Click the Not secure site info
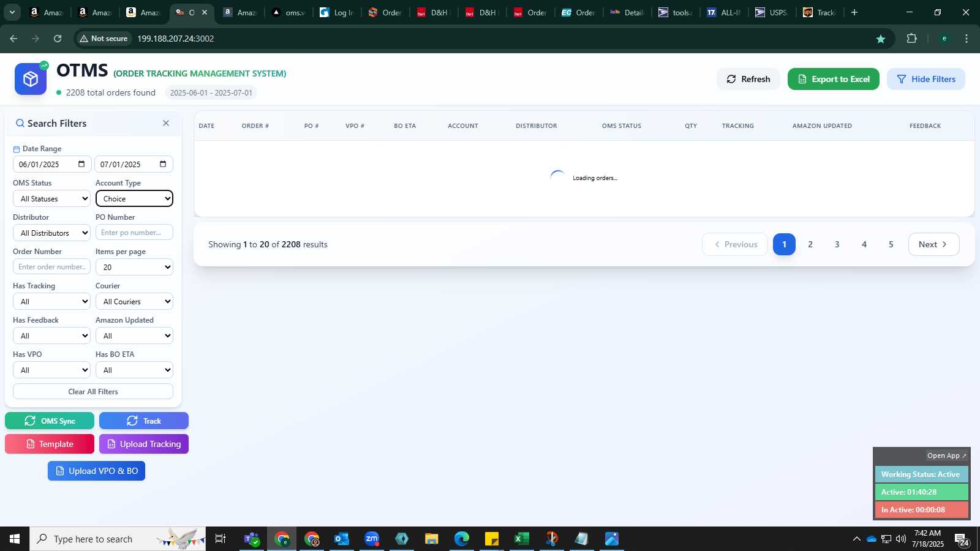 pos(104,39)
